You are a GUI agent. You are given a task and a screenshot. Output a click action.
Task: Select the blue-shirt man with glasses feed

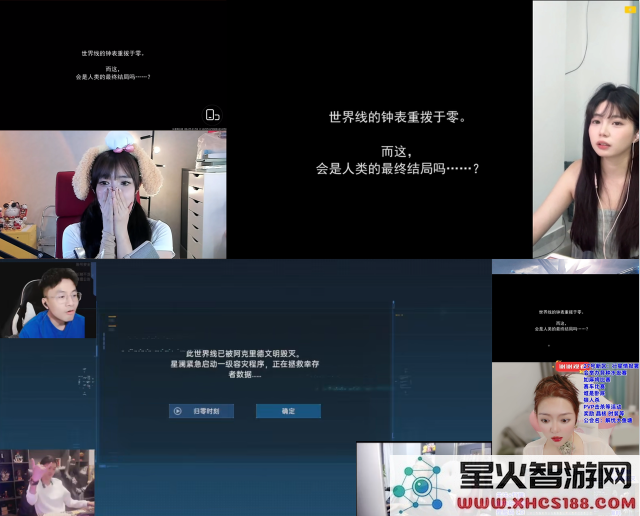[x=48, y=302]
